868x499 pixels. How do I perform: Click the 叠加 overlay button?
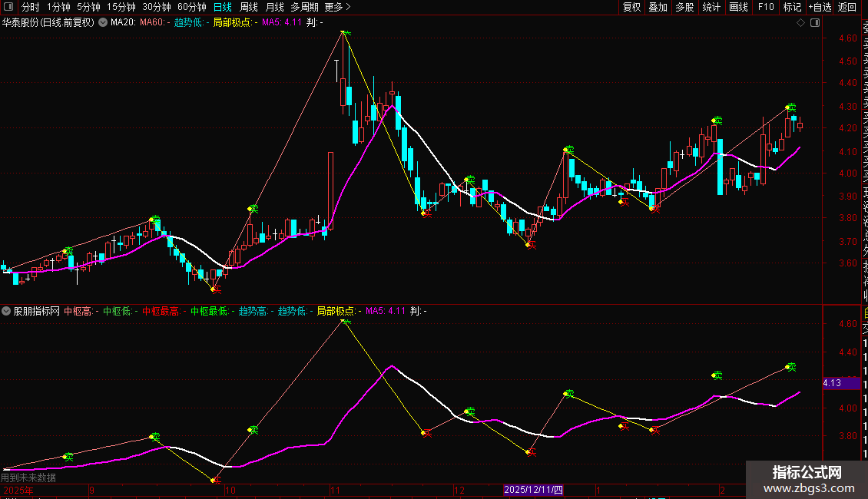click(x=658, y=7)
